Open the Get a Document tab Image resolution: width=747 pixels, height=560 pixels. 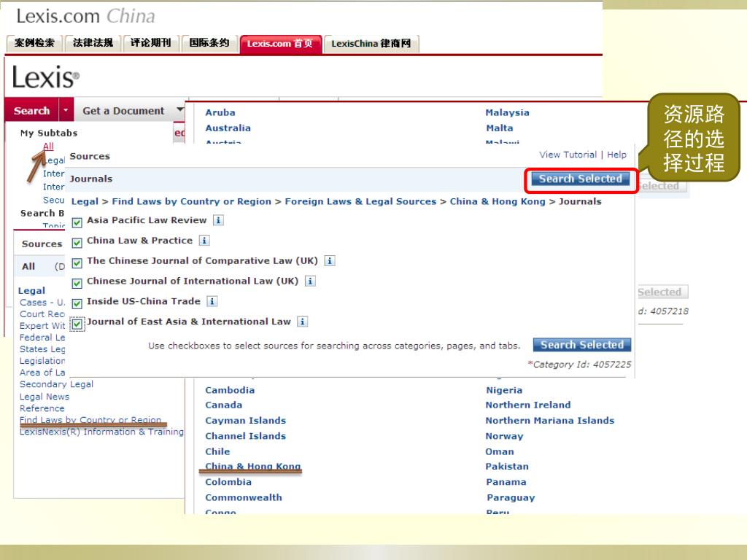(123, 111)
